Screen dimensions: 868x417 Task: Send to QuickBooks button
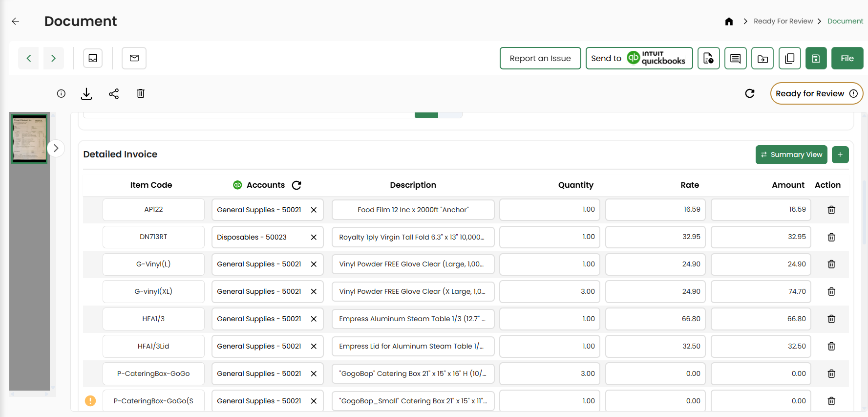638,59
